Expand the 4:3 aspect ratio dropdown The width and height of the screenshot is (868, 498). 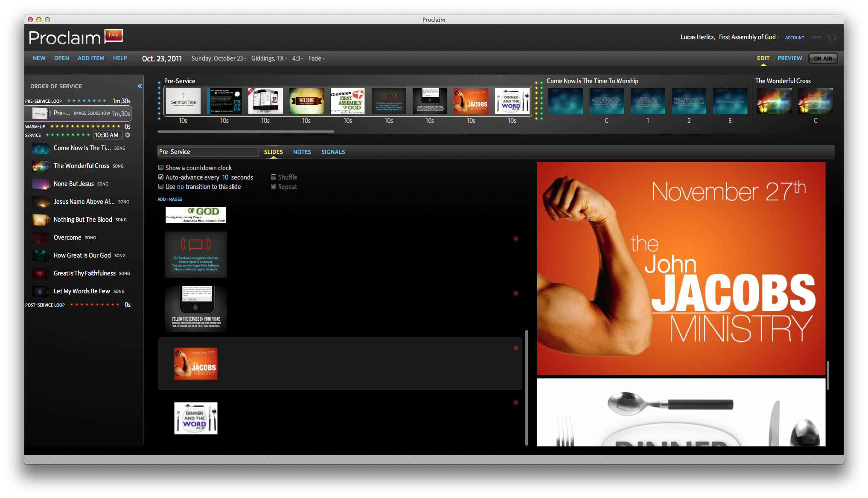point(297,58)
